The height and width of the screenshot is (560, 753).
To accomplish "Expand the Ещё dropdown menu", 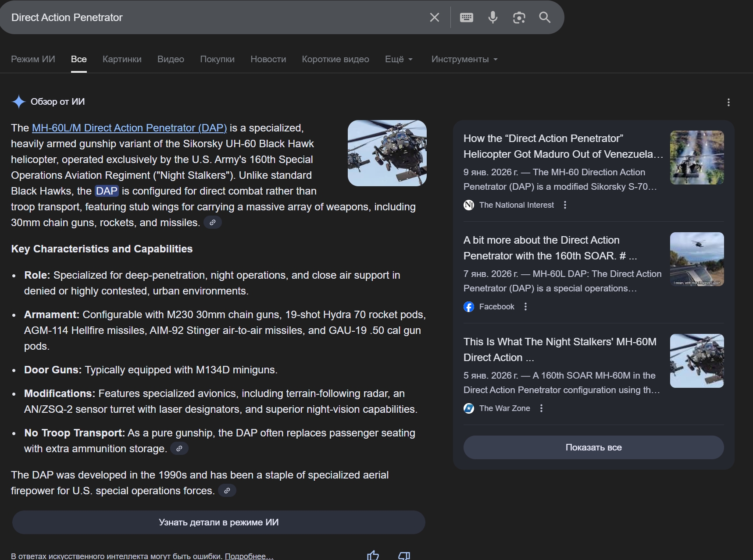I will point(398,59).
